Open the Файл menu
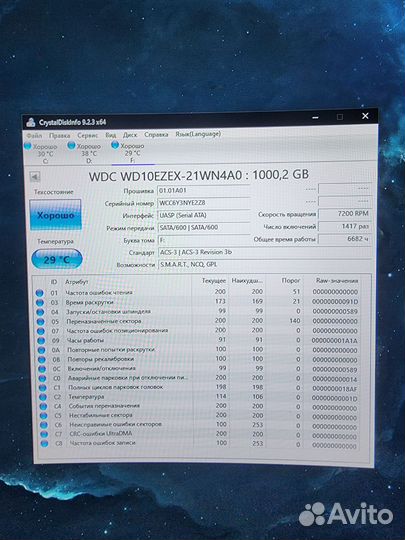 point(34,136)
